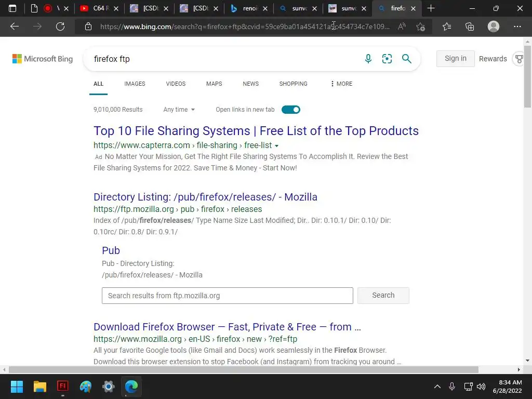
Task: Open the Any time filter dropdown
Action: 179,110
